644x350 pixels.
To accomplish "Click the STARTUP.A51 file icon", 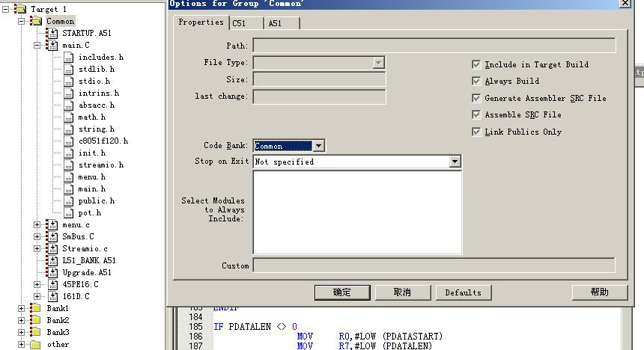I will (x=52, y=34).
